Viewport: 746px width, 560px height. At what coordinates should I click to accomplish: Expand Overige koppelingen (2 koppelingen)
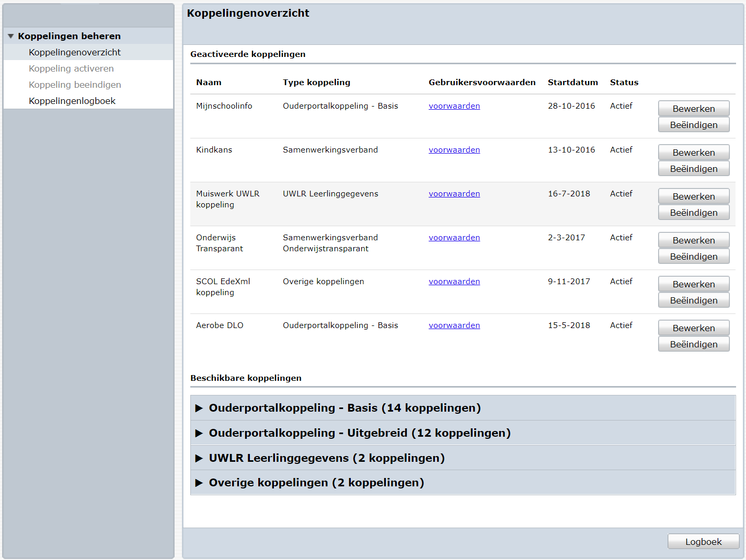[x=463, y=483]
